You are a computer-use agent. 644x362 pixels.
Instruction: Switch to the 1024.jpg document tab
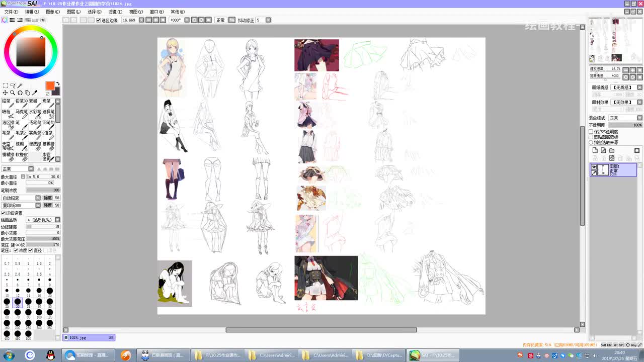pyautogui.click(x=89, y=337)
